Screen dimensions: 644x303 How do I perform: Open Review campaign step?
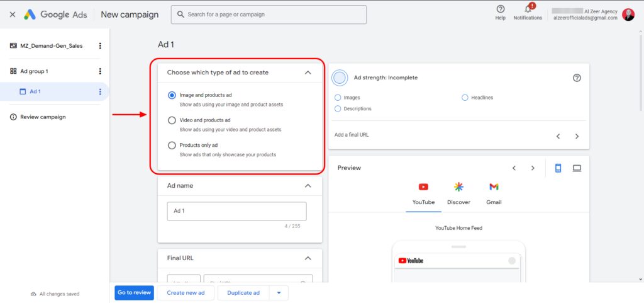43,117
